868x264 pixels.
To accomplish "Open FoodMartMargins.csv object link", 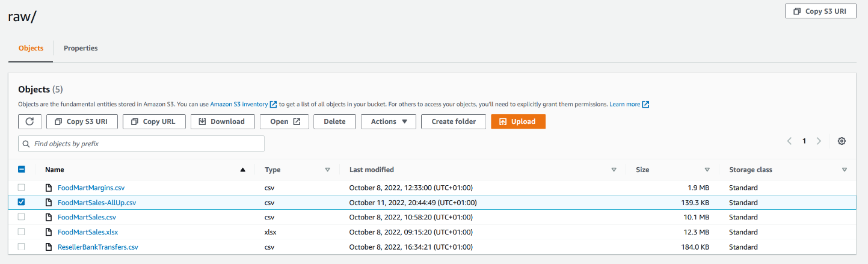I will (91, 188).
